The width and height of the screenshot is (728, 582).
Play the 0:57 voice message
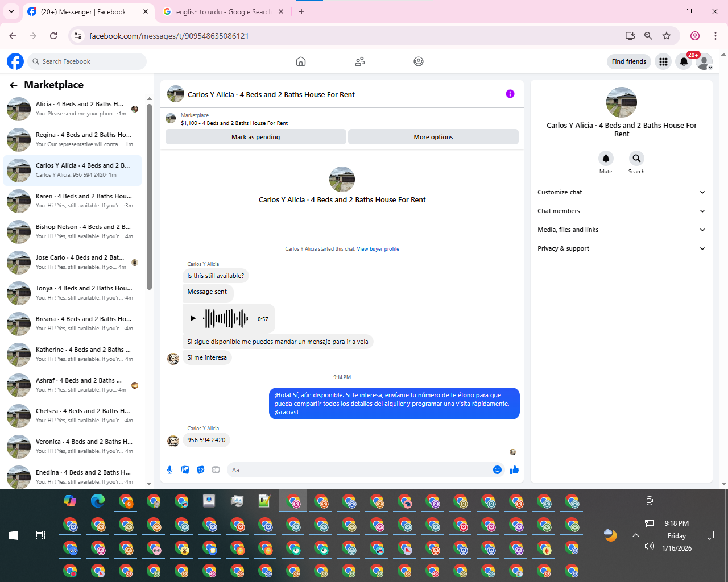[x=193, y=318]
